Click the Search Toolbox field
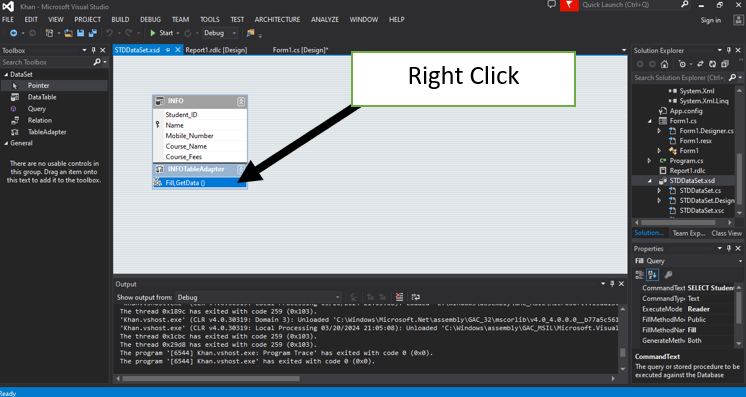Screen dimensions: 746x397 point(48,62)
